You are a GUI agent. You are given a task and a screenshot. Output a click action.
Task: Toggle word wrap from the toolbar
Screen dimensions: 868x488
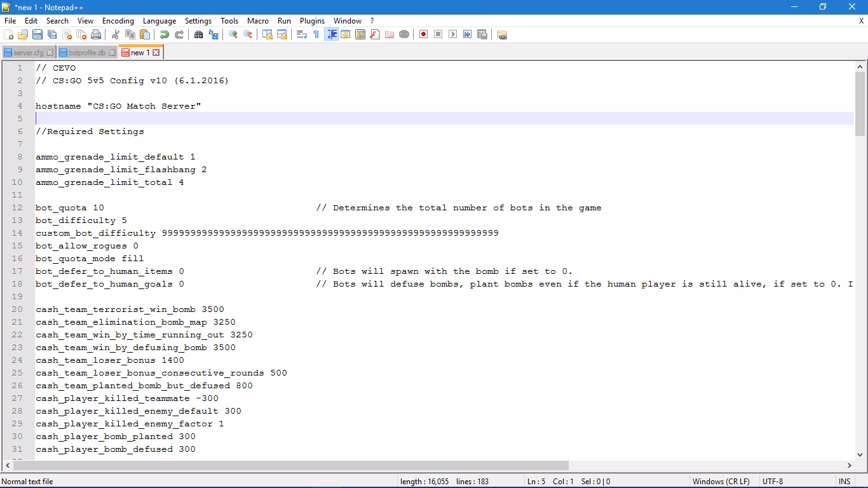302,34
